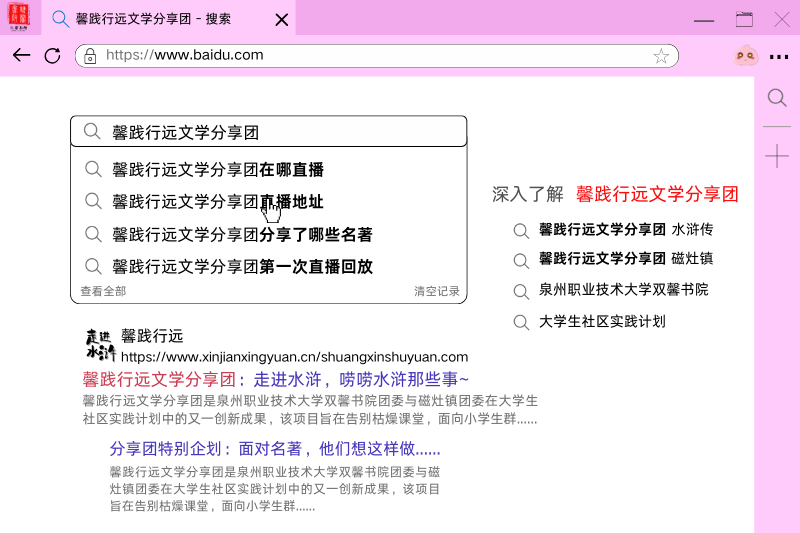Image resolution: width=800 pixels, height=533 pixels.
Task: Click the Baidu search input field
Action: click(280, 131)
